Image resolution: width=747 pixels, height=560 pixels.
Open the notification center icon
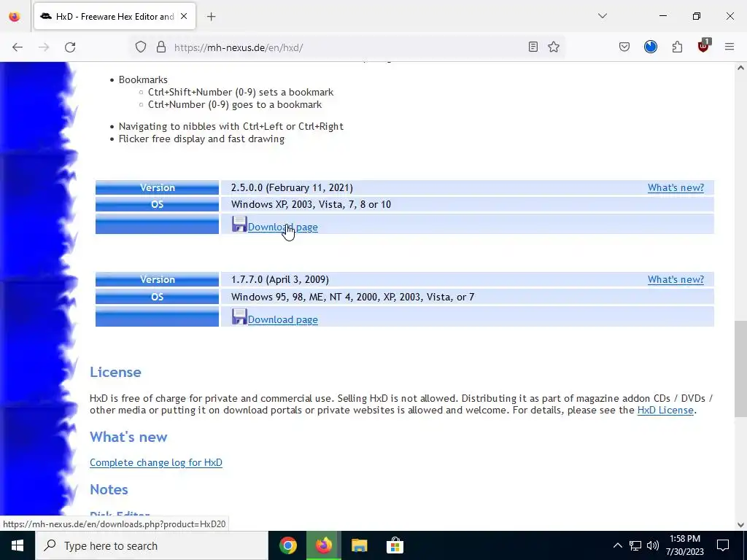click(723, 545)
